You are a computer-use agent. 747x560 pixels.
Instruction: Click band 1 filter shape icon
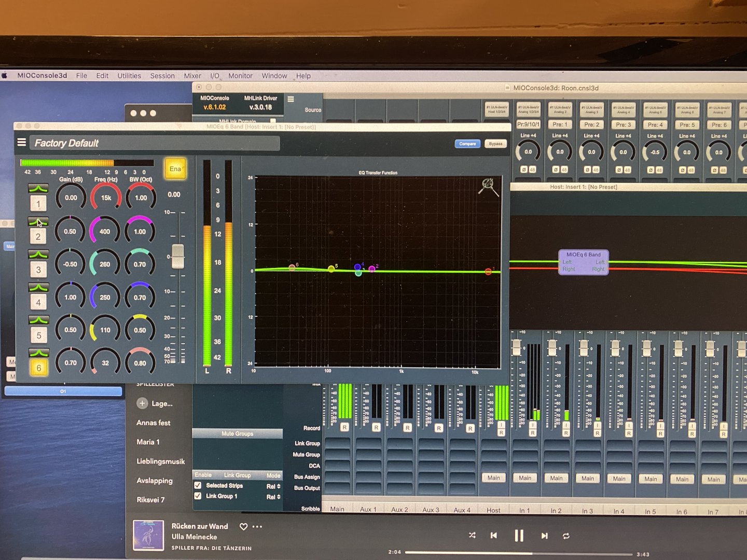[x=38, y=188]
